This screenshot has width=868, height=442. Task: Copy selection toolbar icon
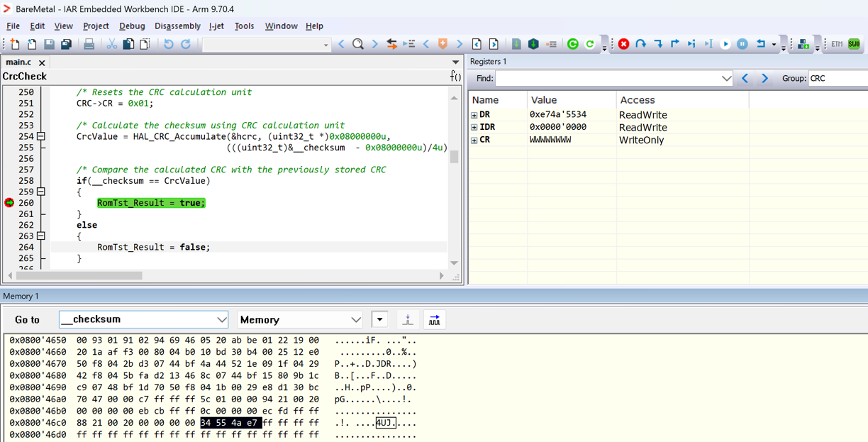128,44
